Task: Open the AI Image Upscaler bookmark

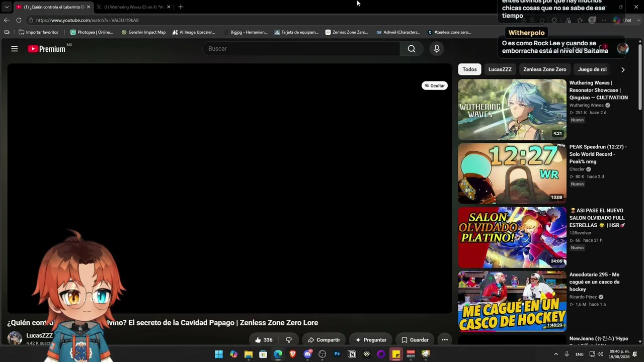Action: click(194, 32)
